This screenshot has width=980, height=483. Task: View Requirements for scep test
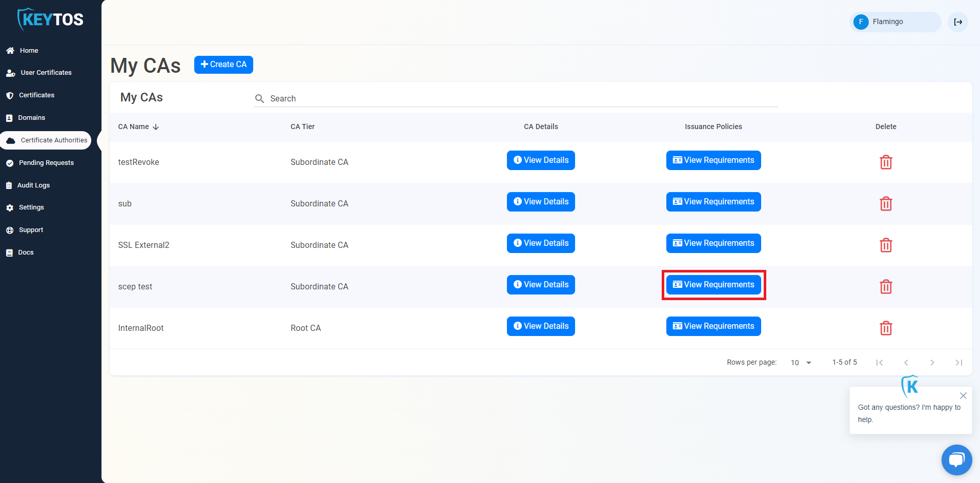coord(713,285)
